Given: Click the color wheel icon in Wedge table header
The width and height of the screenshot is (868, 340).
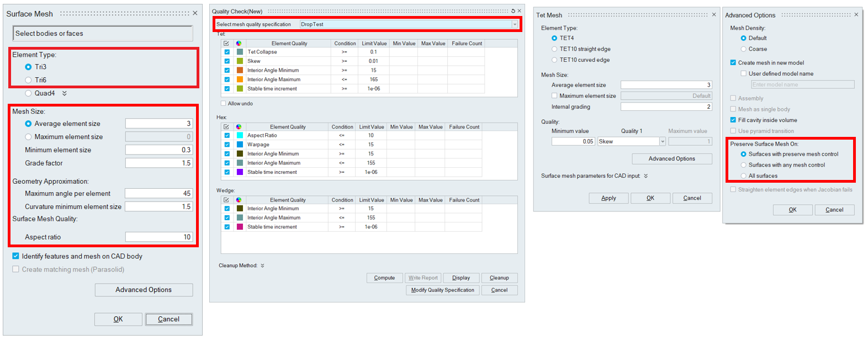Looking at the screenshot, I should (239, 200).
